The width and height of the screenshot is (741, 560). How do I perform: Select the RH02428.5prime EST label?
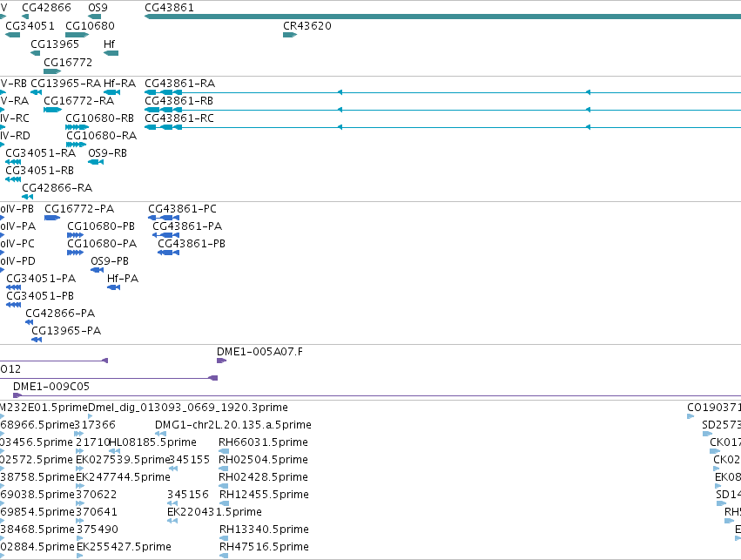263,478
